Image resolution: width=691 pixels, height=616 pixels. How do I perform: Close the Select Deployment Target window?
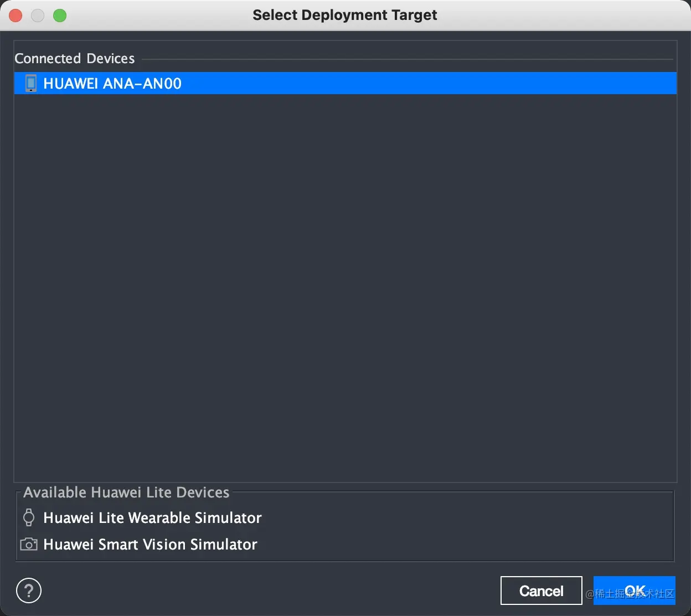[16, 16]
